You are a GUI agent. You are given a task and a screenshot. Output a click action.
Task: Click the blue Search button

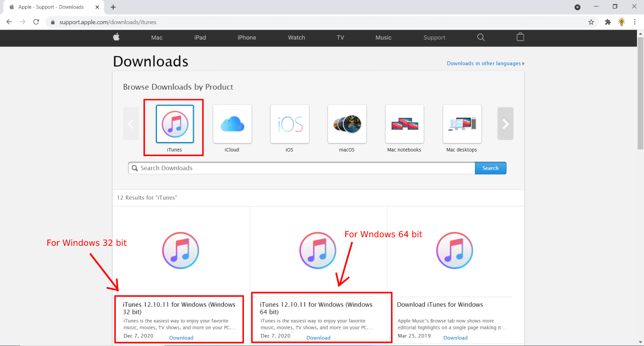click(491, 168)
